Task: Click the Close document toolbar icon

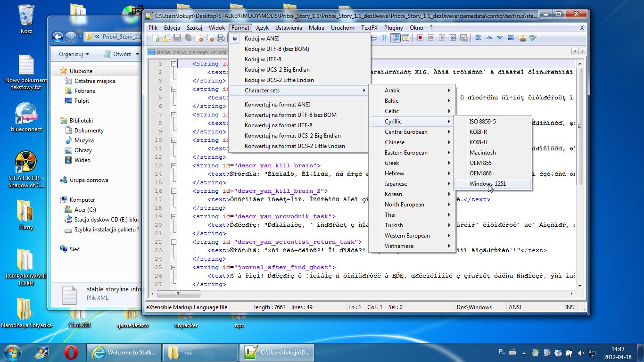Action: [x=199, y=38]
